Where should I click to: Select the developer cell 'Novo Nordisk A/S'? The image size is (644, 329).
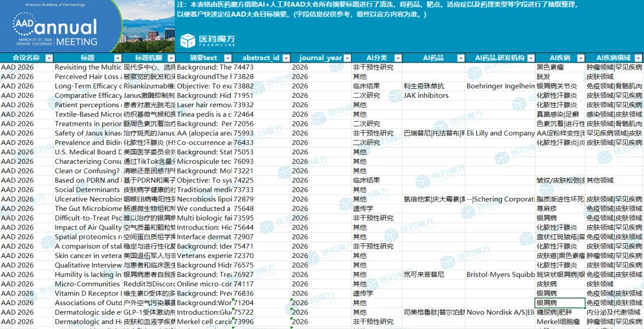click(500, 312)
